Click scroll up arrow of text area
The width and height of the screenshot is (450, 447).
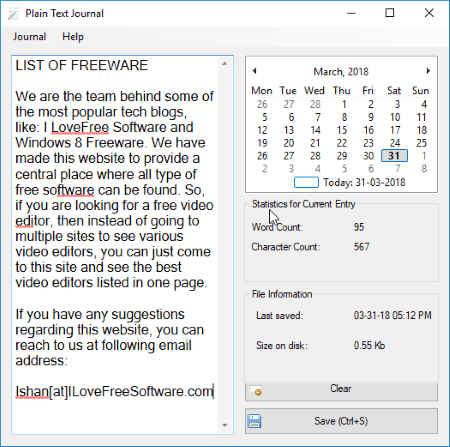pos(225,64)
